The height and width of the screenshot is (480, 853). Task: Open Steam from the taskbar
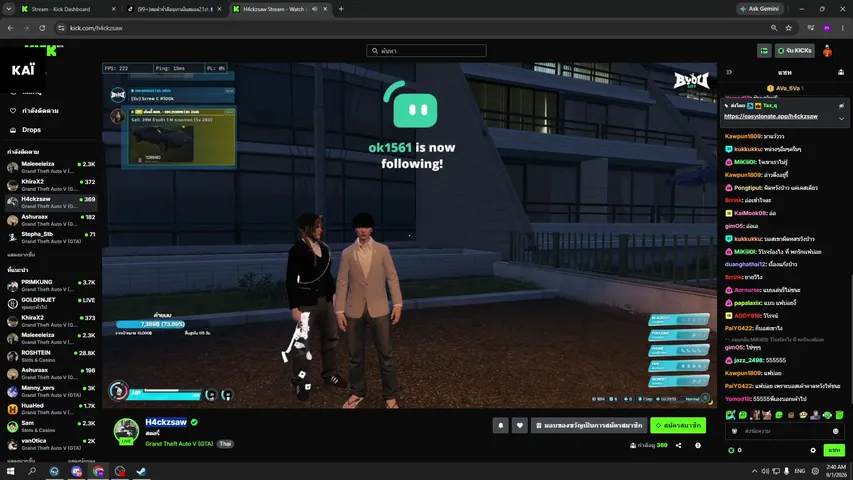click(x=141, y=471)
